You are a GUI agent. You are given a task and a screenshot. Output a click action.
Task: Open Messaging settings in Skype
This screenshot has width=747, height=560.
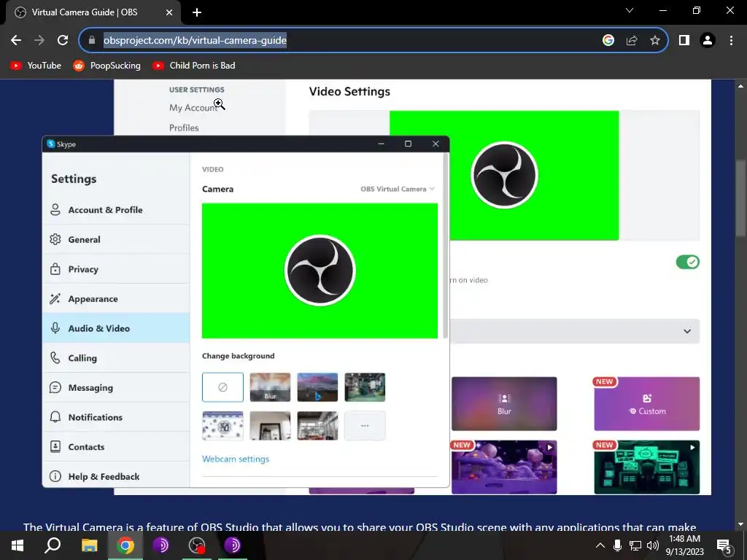[x=116, y=387]
